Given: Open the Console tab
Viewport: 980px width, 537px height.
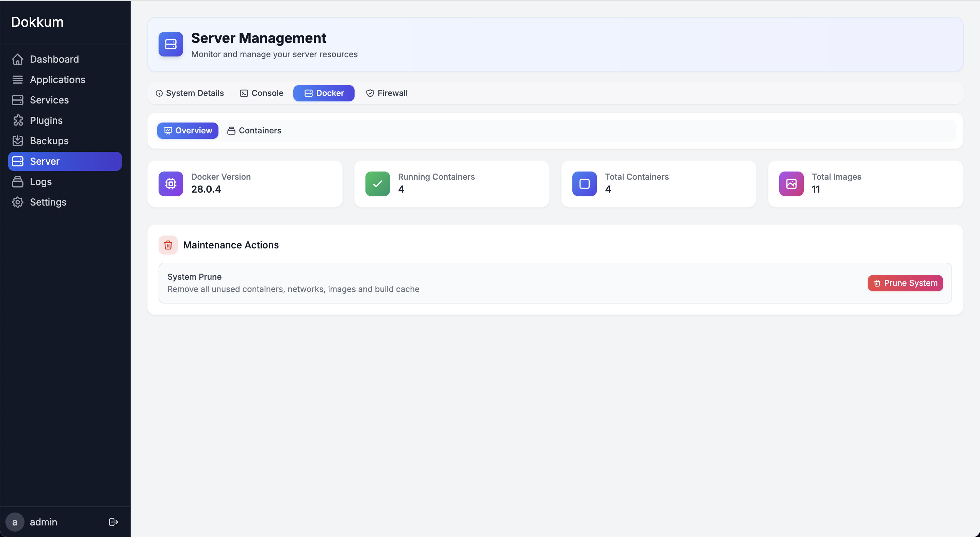Looking at the screenshot, I should [261, 93].
